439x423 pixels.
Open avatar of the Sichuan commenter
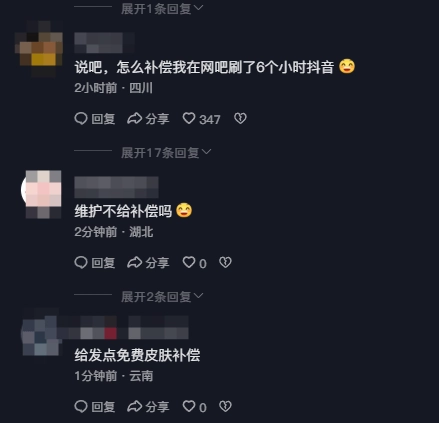tap(39, 49)
